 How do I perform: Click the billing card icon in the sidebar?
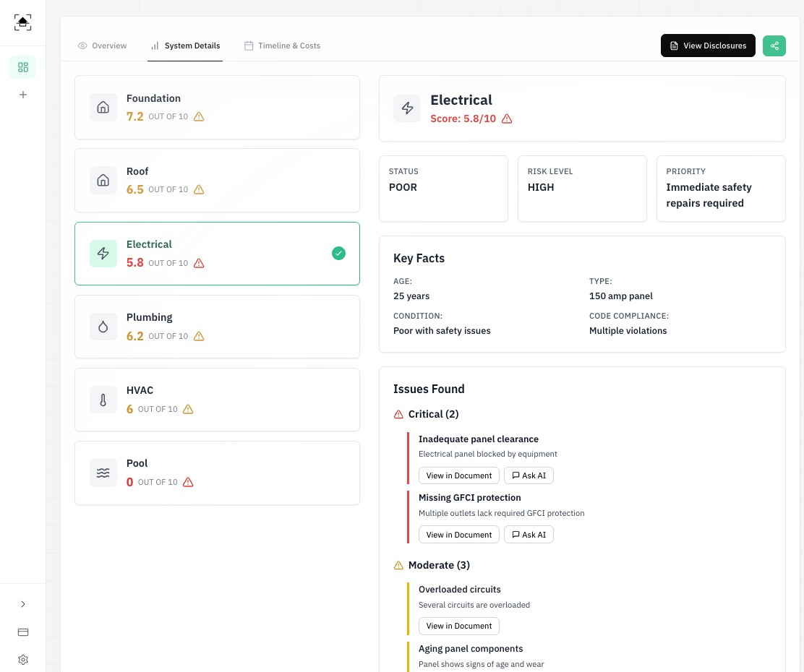pos(23,632)
